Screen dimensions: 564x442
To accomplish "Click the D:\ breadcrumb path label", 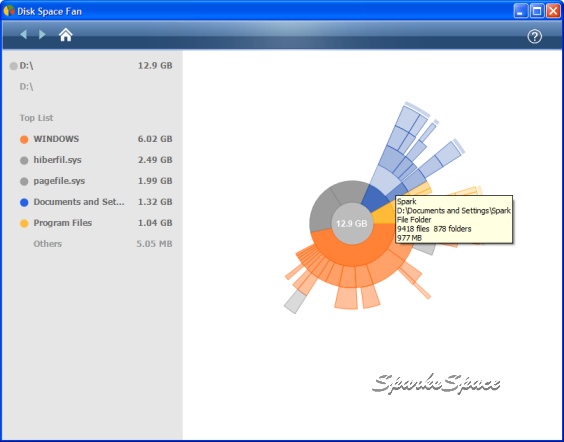I will pyautogui.click(x=26, y=87).
